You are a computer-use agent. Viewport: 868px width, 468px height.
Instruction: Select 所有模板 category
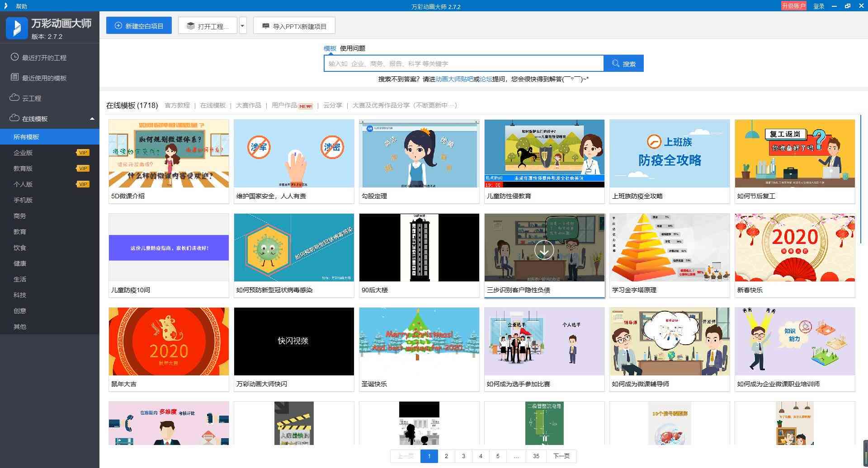click(50, 137)
